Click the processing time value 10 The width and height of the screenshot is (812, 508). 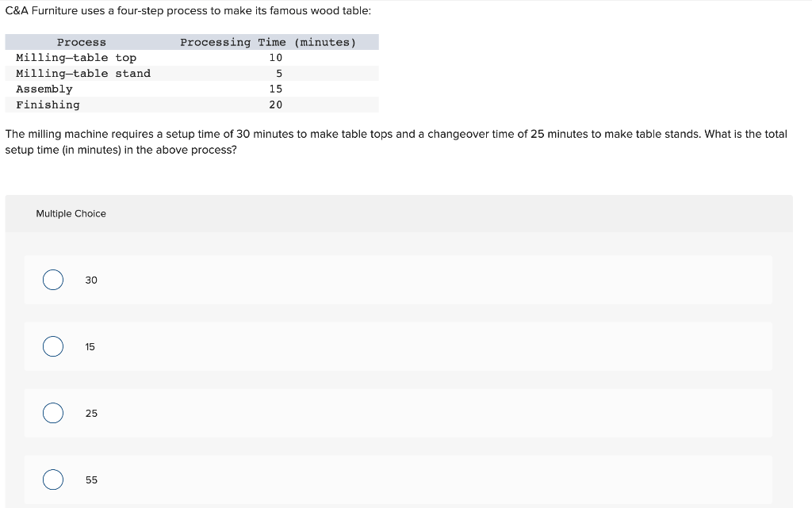275,58
